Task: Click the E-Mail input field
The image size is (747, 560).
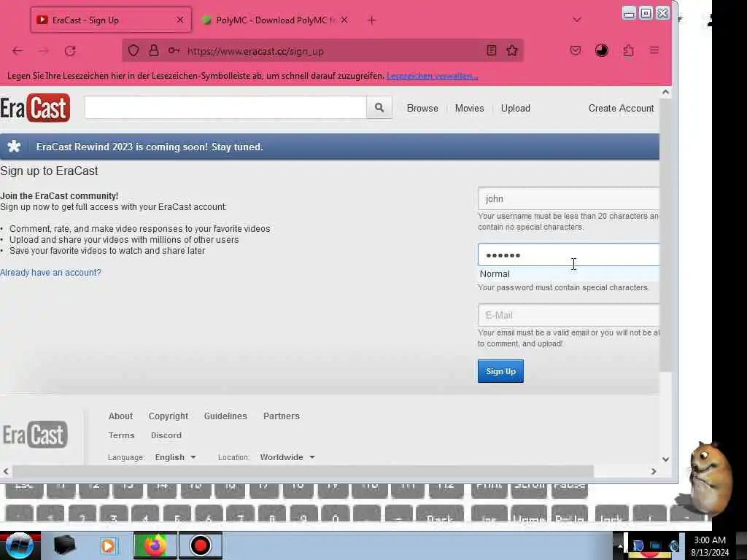Action: 568,315
